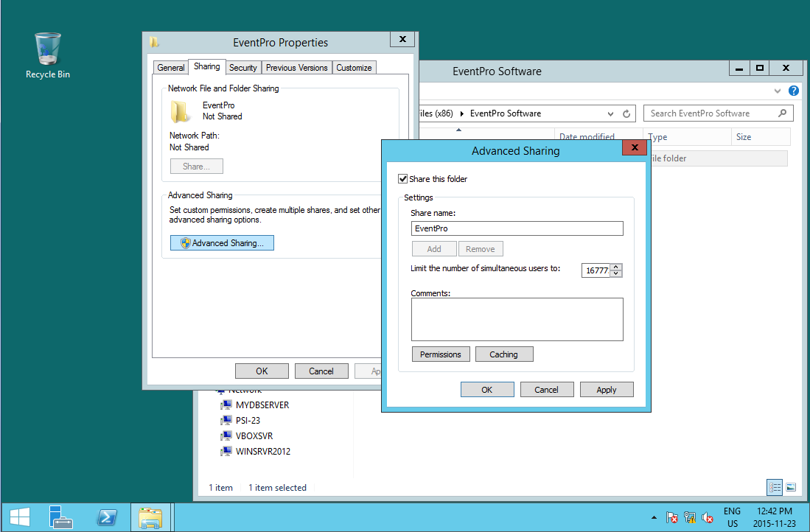The image size is (810, 532).
Task: Switch Explorer to large icons view
Action: (790, 487)
